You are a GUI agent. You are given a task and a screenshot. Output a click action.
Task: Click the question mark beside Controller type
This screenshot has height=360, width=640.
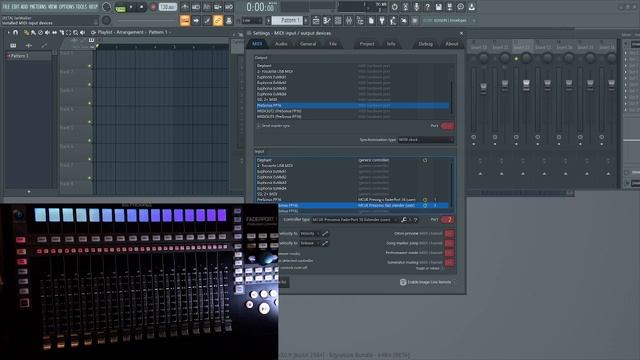(x=416, y=220)
